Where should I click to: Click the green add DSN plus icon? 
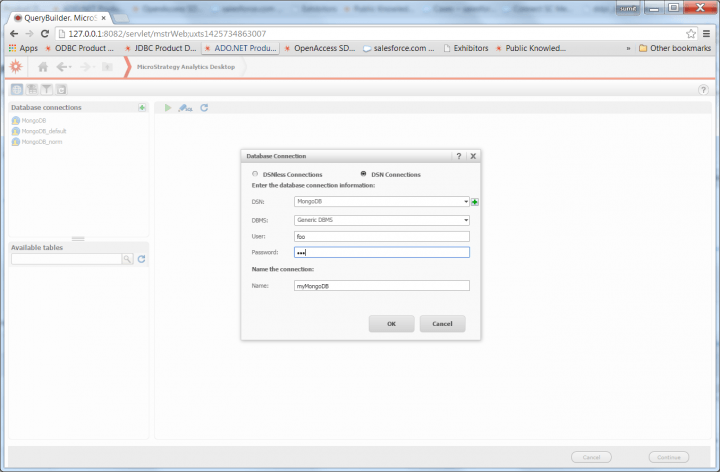(476, 202)
